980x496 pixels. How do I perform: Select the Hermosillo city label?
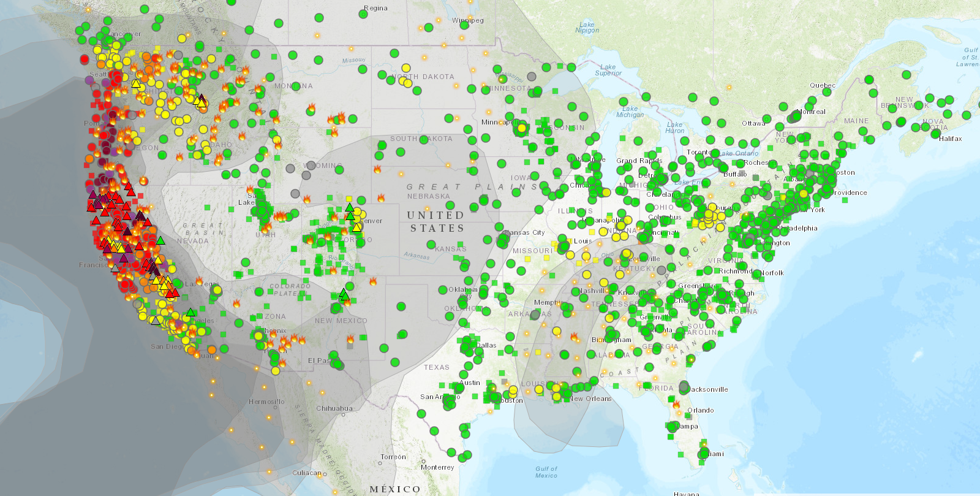266,402
